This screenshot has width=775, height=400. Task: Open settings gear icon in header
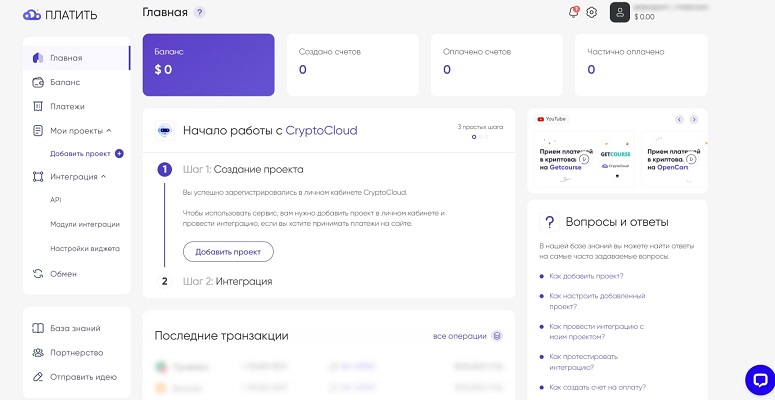tap(592, 12)
